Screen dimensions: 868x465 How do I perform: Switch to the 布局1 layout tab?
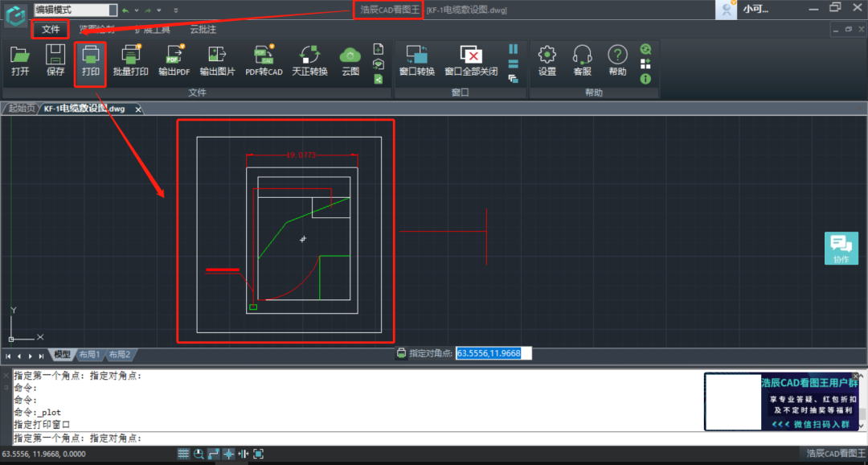[88, 355]
